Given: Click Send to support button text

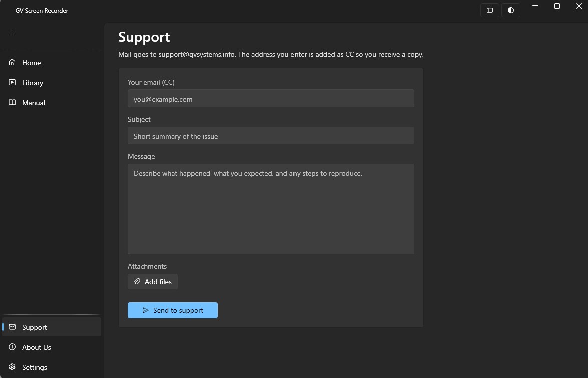Looking at the screenshot, I should [178, 310].
